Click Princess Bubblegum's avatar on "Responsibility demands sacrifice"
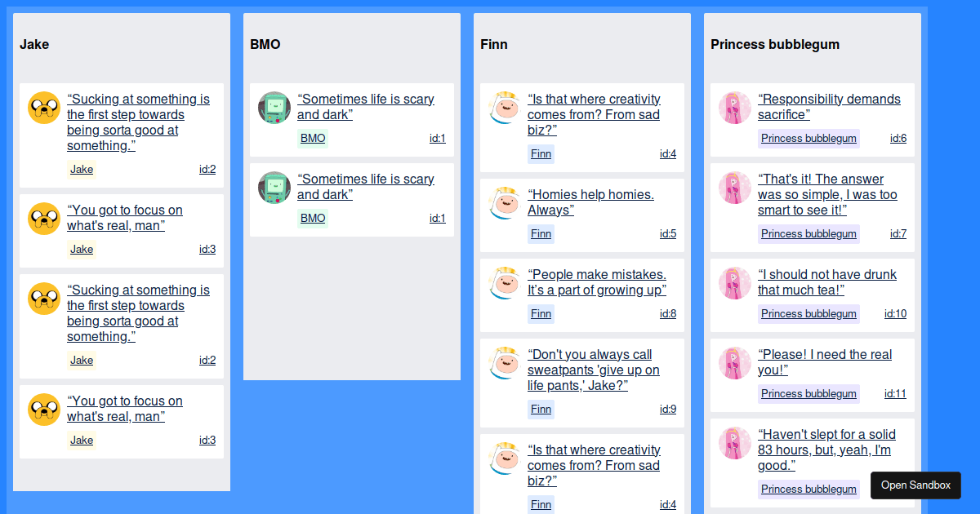This screenshot has width=980, height=514. click(x=734, y=107)
